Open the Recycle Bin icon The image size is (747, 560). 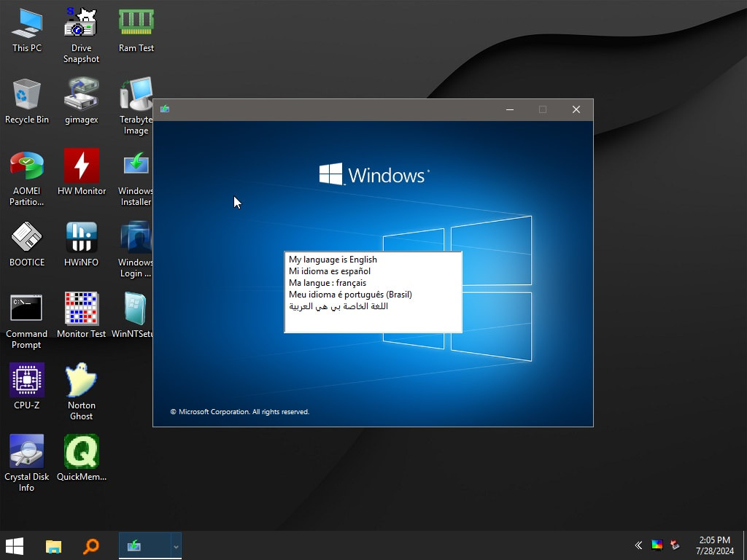[27, 101]
